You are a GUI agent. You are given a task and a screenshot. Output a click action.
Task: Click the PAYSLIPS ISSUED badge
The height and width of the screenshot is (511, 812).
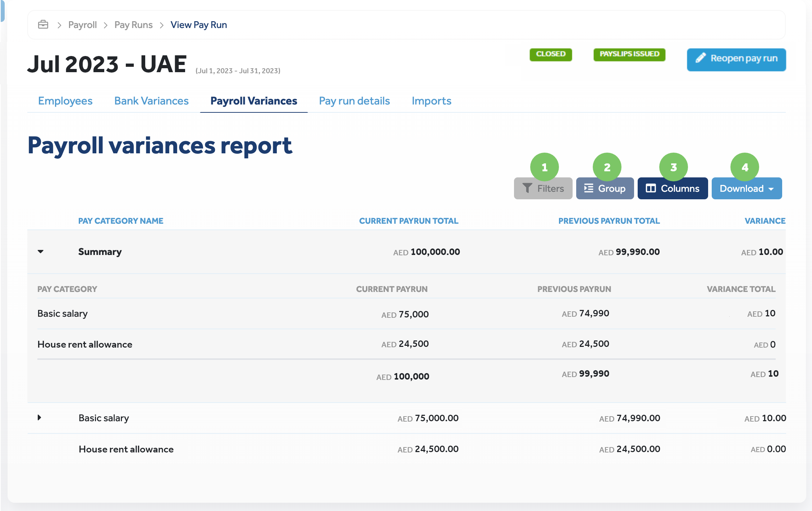pyautogui.click(x=629, y=54)
